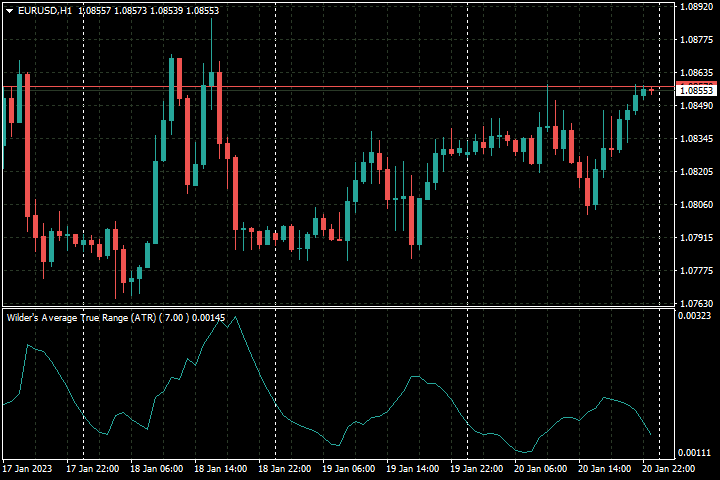720x480 pixels.
Task: Click the tallest ATR peak in indicator window
Action: click(222, 318)
